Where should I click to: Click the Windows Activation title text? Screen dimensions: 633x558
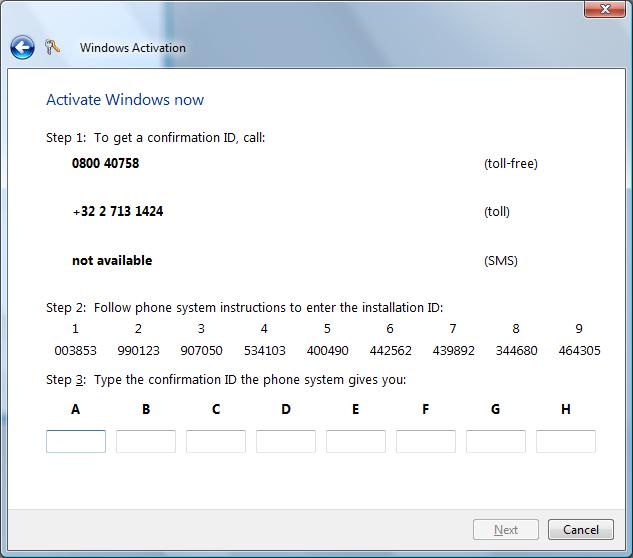click(132, 47)
